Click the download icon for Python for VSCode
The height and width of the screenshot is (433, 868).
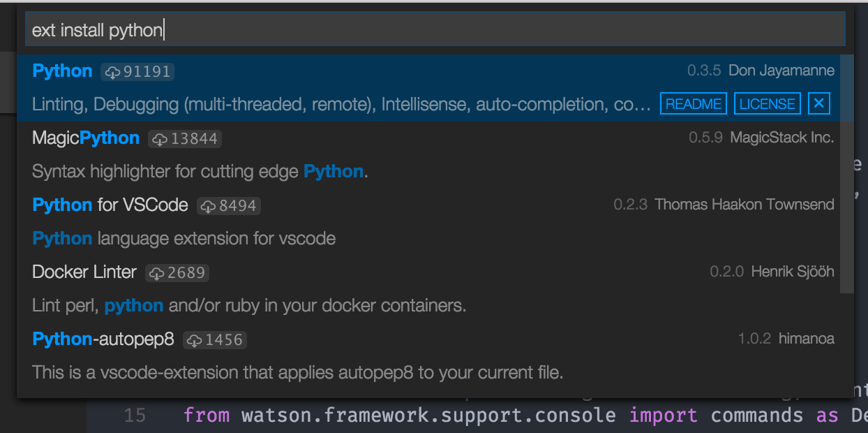pyautogui.click(x=208, y=206)
